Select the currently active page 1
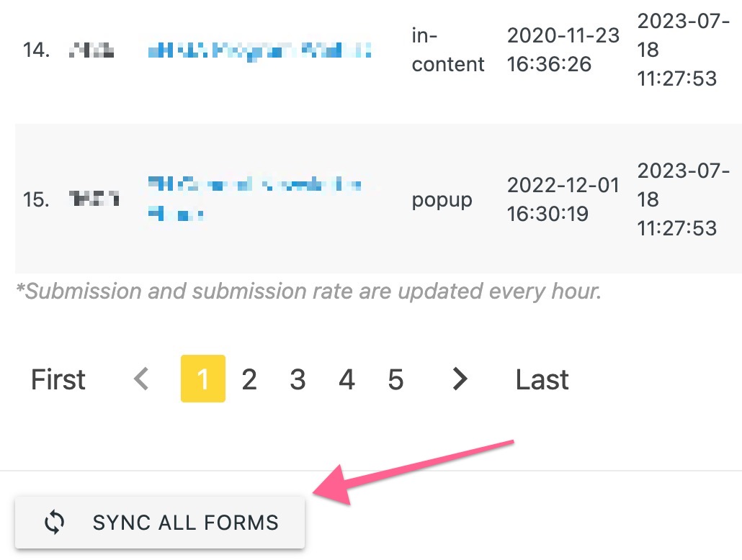This screenshot has height=560, width=742. tap(205, 379)
